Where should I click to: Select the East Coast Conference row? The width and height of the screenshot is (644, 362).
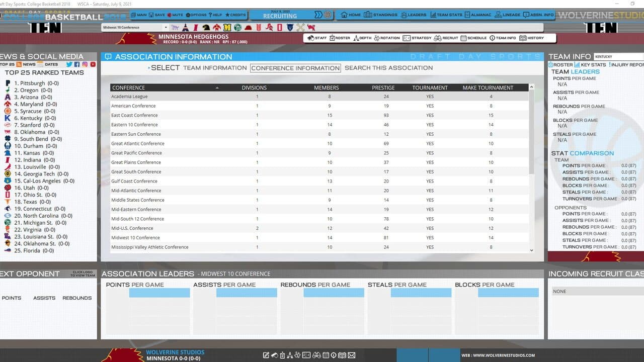[319, 115]
